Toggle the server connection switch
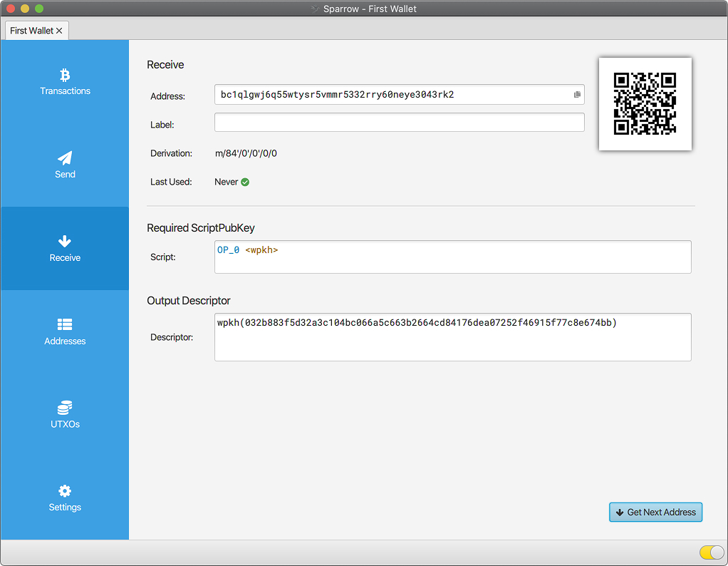This screenshot has height=566, width=728. [x=712, y=552]
